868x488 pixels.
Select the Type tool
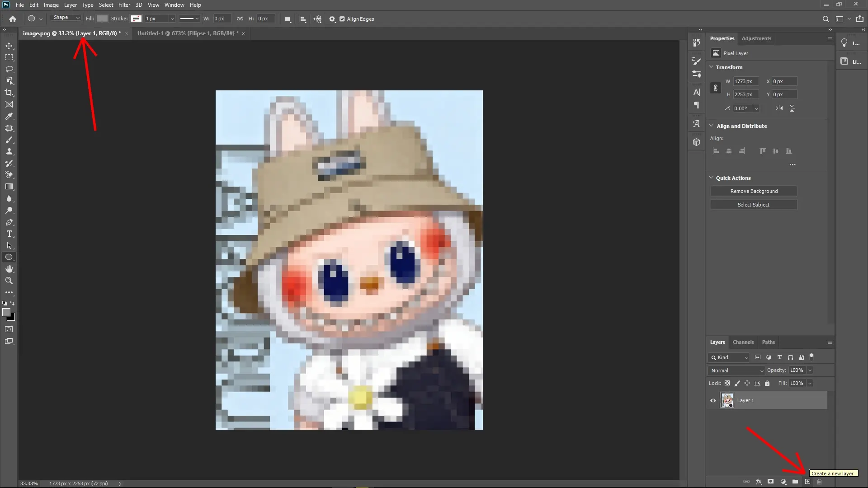click(9, 234)
